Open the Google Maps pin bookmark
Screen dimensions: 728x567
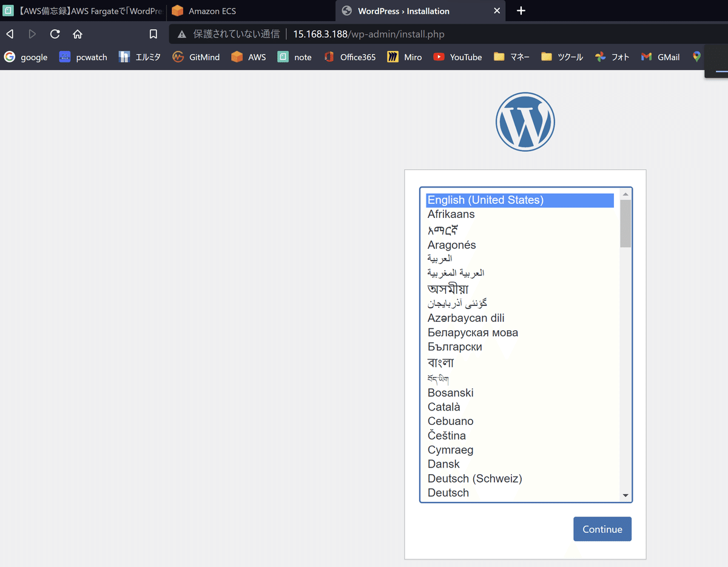[x=696, y=57]
